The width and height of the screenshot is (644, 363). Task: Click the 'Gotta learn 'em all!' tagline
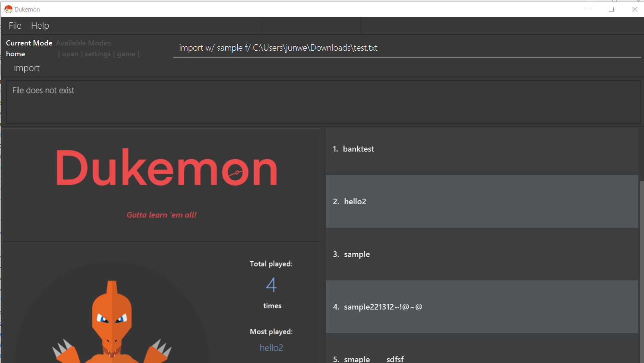pos(161,215)
